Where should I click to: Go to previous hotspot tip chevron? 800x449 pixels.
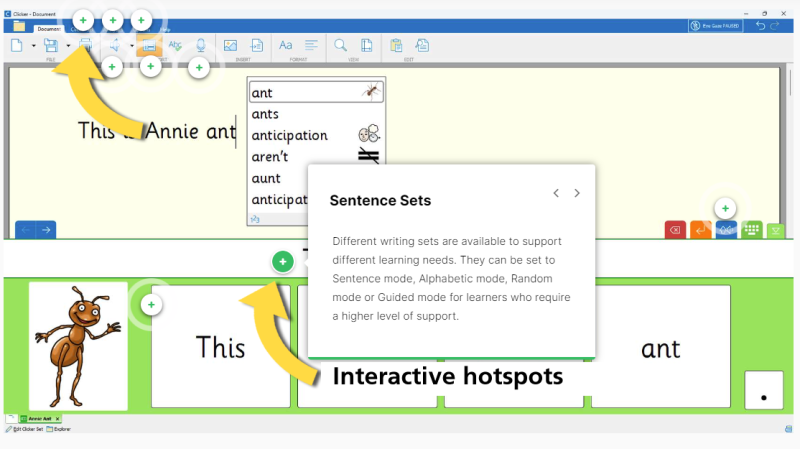(x=556, y=193)
